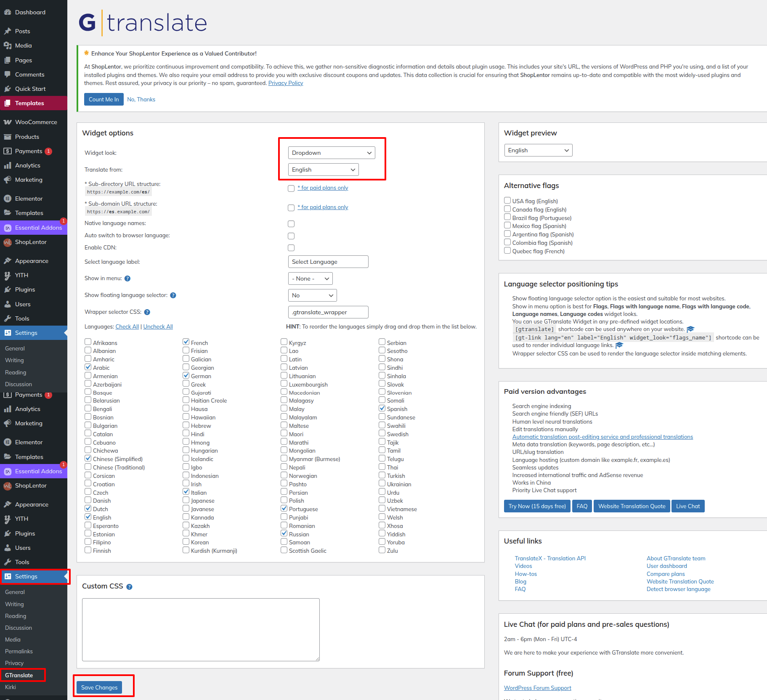Open the How-tos useful link
Image resolution: width=767 pixels, height=700 pixels.
[x=526, y=574]
